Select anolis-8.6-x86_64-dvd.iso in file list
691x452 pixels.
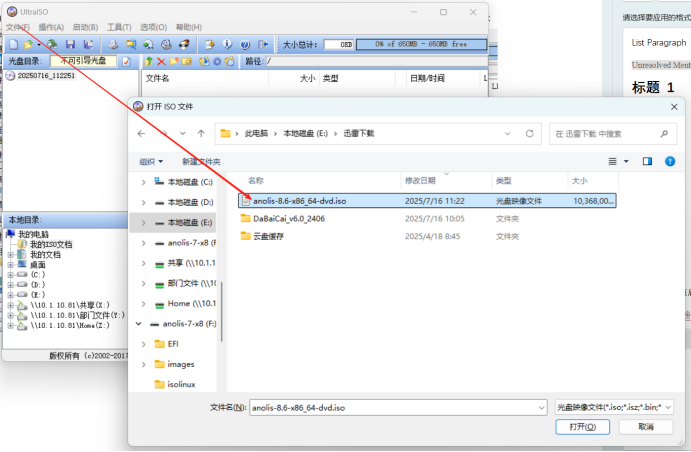point(427,201)
